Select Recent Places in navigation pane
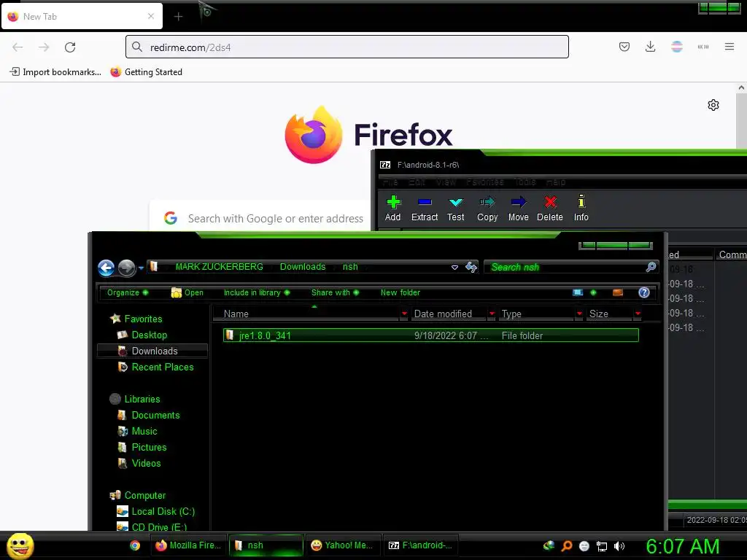The width and height of the screenshot is (747, 560). coord(163,367)
